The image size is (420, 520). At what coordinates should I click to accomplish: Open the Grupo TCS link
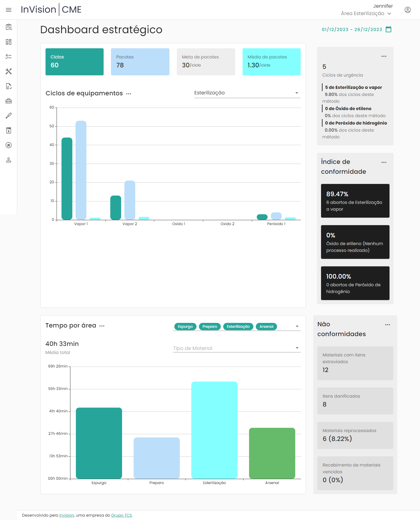click(121, 515)
